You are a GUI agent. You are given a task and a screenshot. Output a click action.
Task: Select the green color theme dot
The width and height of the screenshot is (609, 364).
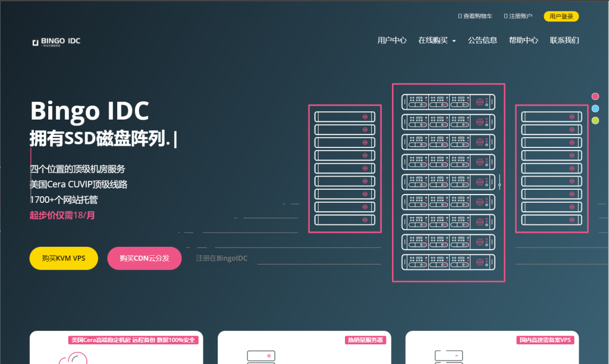595,121
